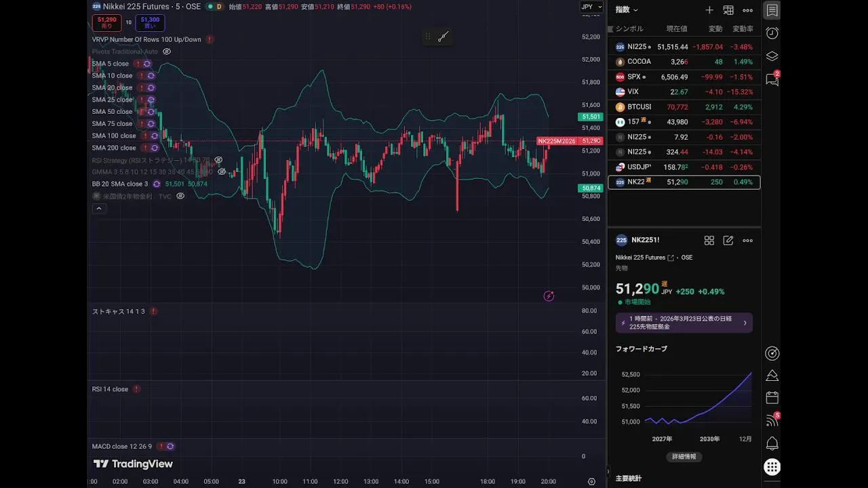Open the calendar icon in right sidebar

click(x=772, y=397)
